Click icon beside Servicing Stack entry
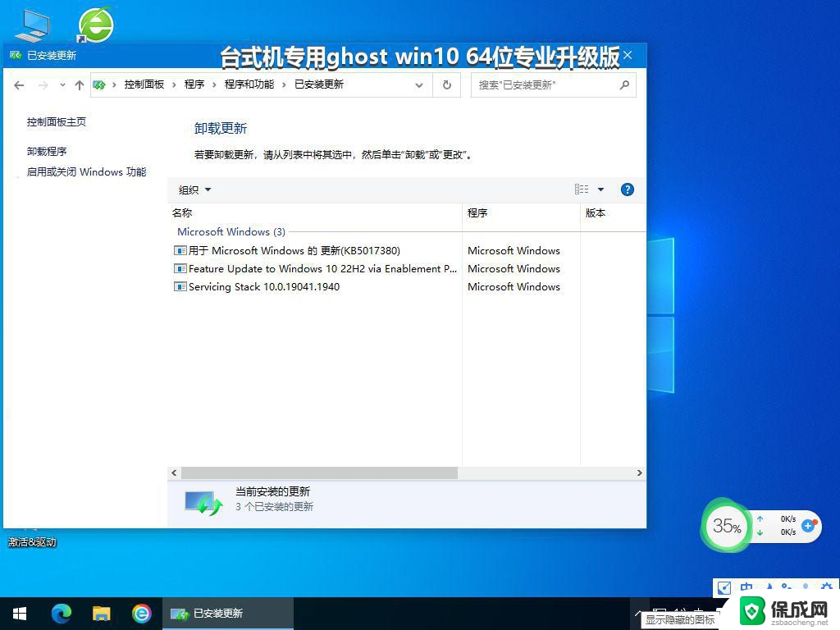The width and height of the screenshot is (840, 630). pyautogui.click(x=180, y=286)
